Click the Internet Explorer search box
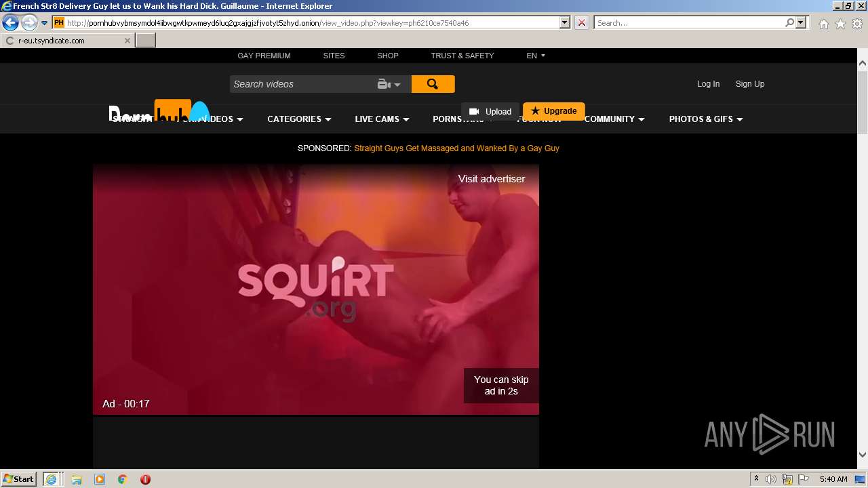 (x=689, y=23)
